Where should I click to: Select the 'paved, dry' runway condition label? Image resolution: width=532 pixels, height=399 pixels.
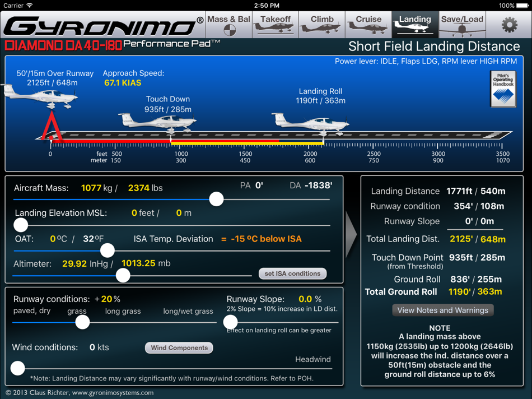point(32,310)
